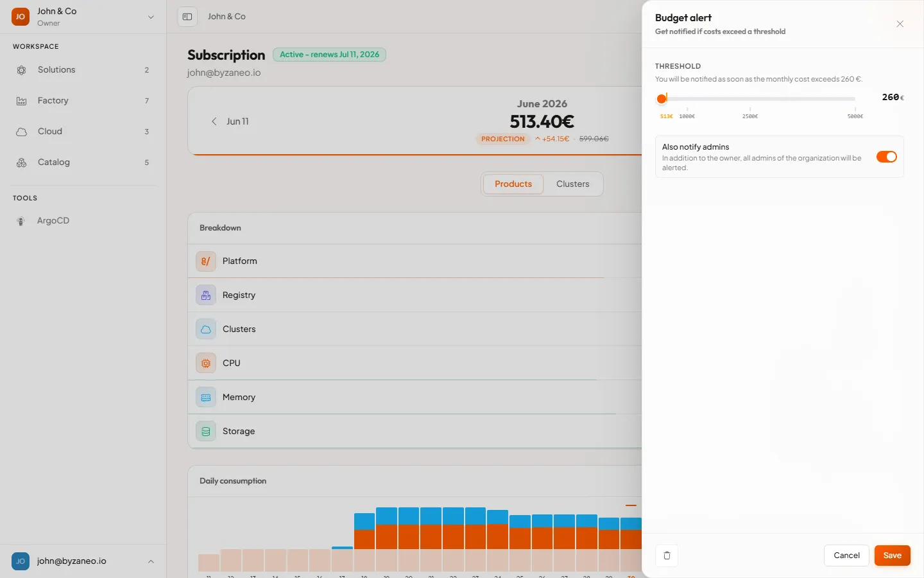Click the Daily consumption heading
Viewport: 924px width, 578px height.
point(233,481)
